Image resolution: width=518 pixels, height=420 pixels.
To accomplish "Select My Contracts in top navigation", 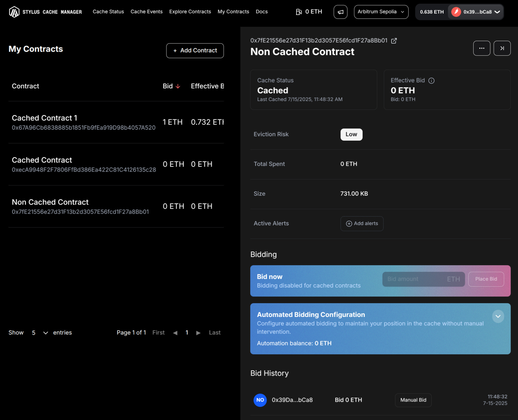I will click(233, 12).
